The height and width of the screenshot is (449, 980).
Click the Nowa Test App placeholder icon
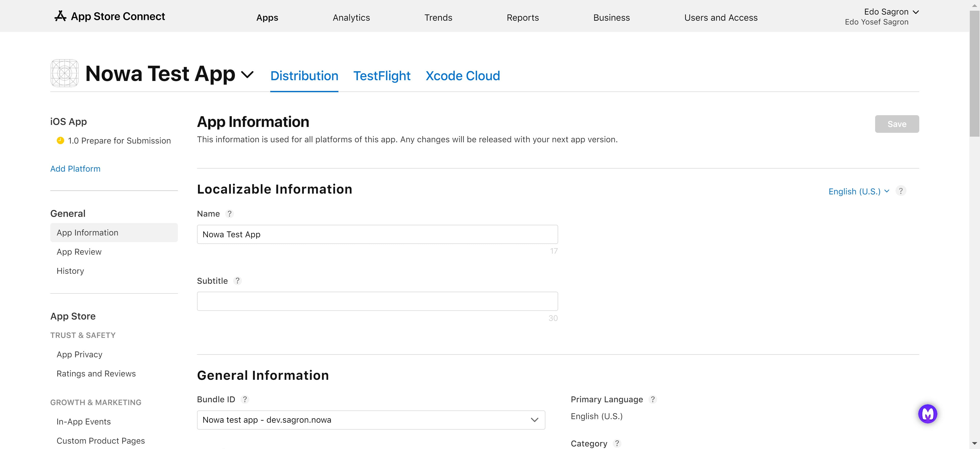(x=64, y=73)
